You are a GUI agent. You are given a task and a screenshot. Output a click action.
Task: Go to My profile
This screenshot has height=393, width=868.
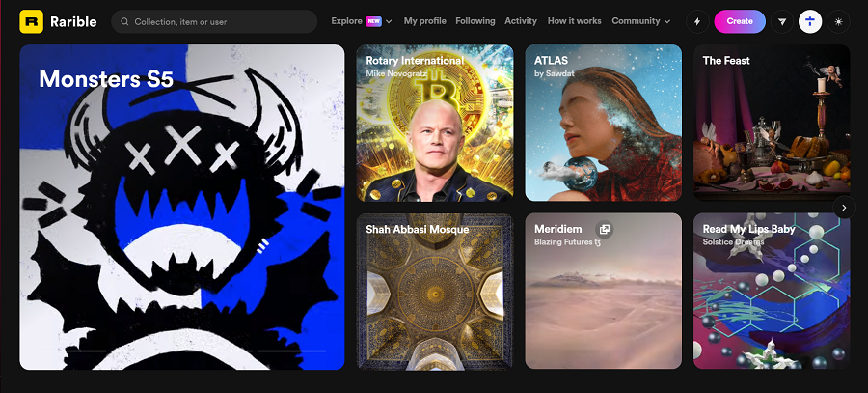(424, 21)
